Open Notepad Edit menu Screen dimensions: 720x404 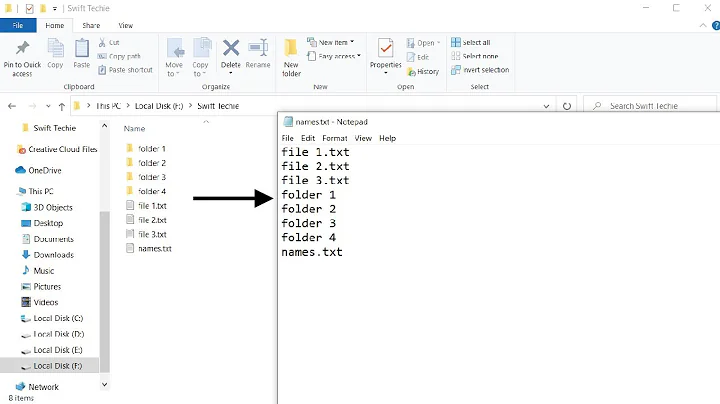point(308,138)
